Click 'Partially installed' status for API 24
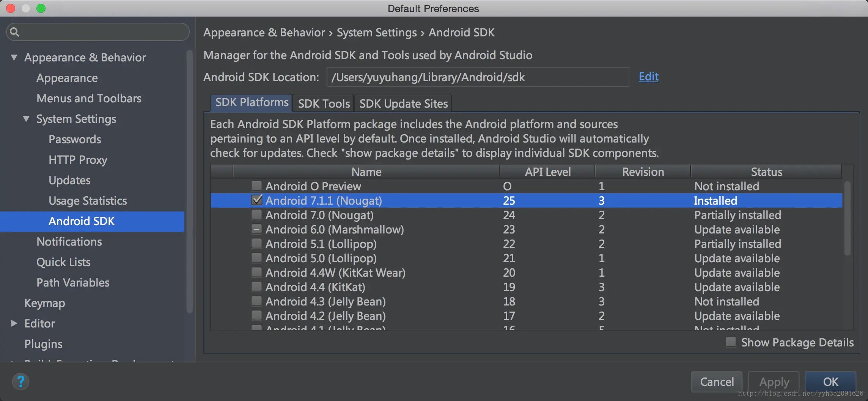 coord(737,215)
